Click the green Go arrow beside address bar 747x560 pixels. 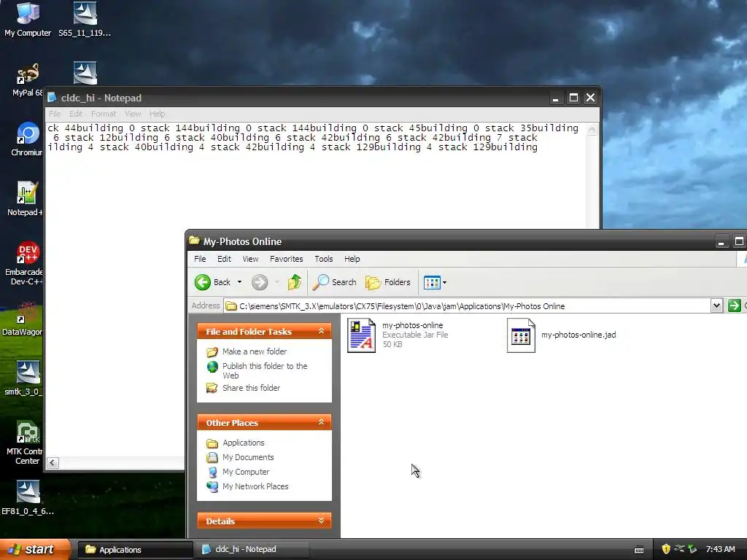[734, 306]
